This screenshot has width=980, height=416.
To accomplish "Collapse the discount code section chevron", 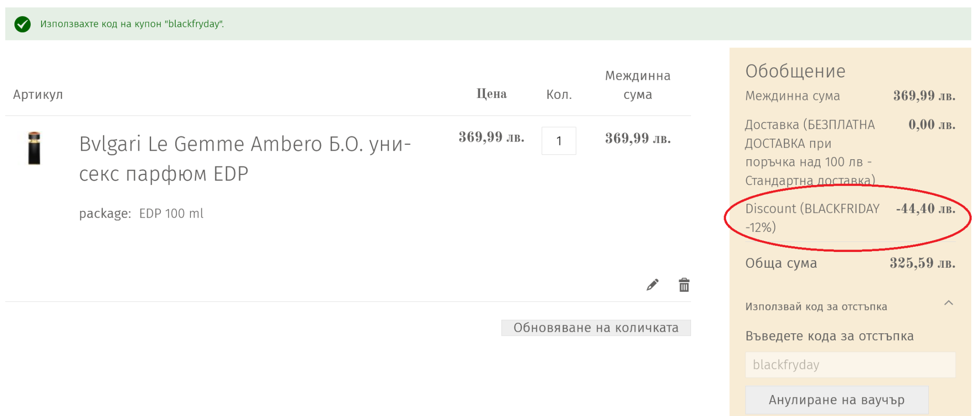I will click(x=948, y=303).
